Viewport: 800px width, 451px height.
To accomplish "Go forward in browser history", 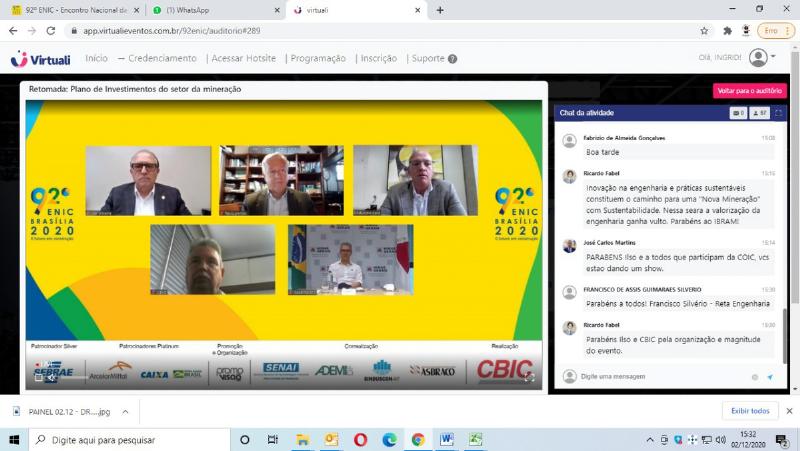I will coord(32,31).
